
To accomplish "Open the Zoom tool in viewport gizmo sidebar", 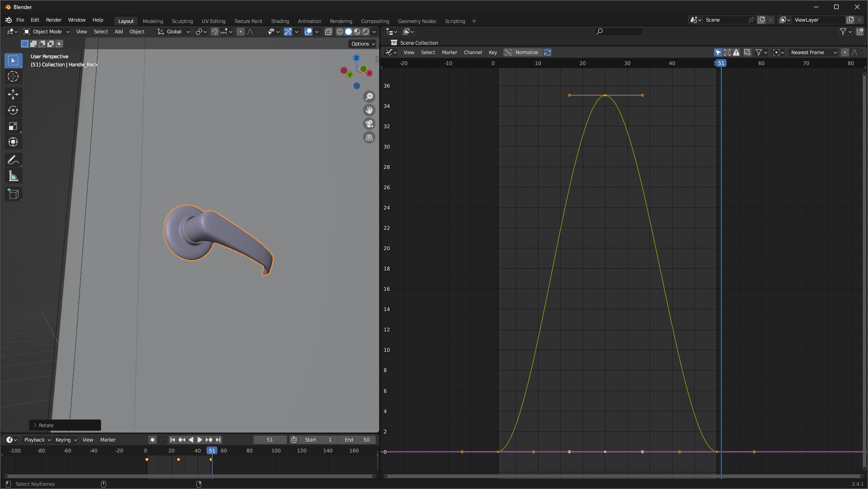I will point(369,96).
